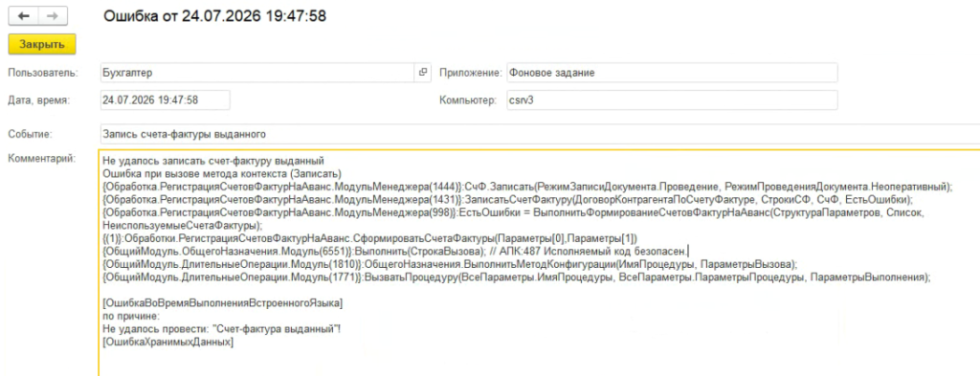Click line 'Не удалось провести: "Счет-фактура выданный"!'
Image resolution: width=980 pixels, height=376 pixels.
point(222,330)
